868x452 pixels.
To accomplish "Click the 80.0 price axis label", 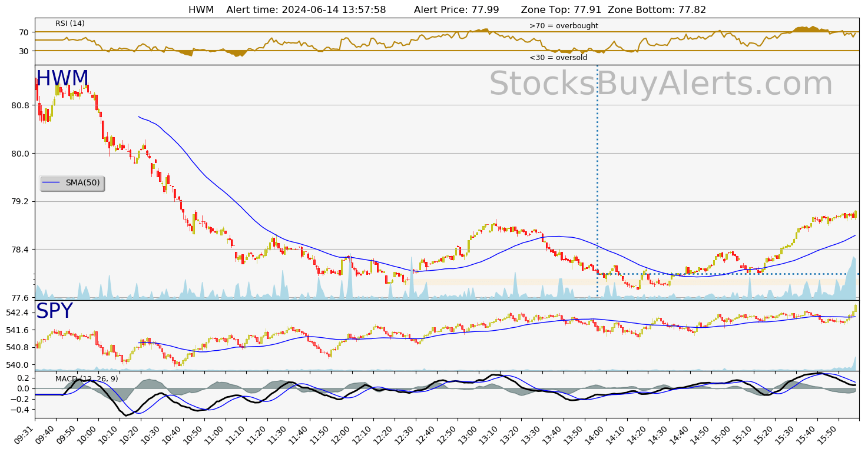I will [19, 154].
